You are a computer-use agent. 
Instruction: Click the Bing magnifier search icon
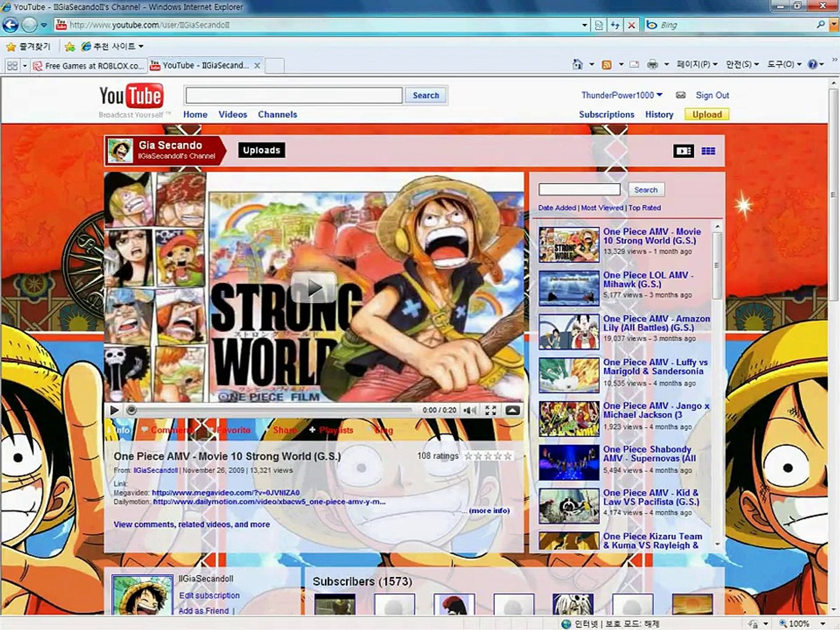tap(821, 24)
